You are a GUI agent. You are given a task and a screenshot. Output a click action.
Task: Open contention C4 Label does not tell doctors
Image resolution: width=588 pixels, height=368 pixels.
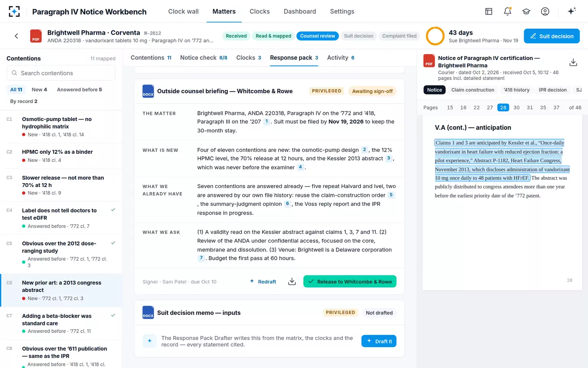click(61, 218)
